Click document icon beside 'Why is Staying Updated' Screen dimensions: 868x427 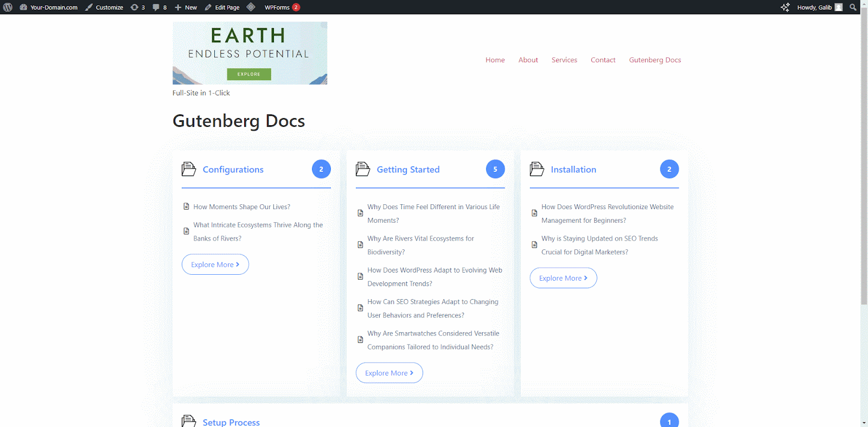(534, 244)
